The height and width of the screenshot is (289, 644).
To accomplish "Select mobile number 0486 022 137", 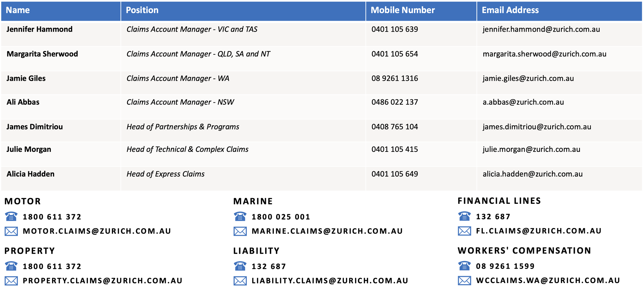I will click(x=395, y=102).
